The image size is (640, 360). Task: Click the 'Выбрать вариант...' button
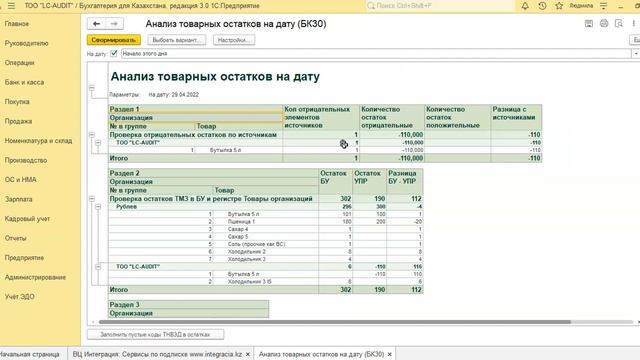(177, 40)
